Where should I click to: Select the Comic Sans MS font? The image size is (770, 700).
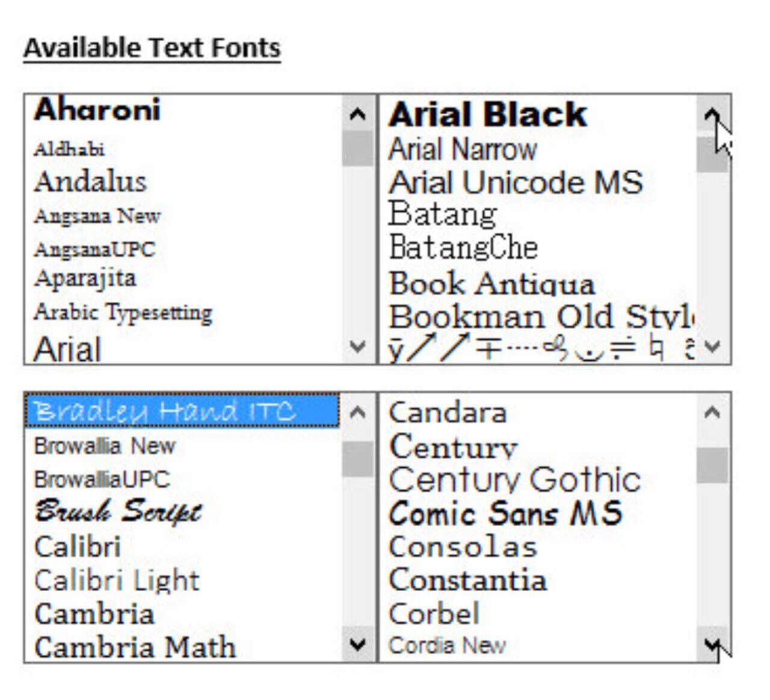click(505, 514)
